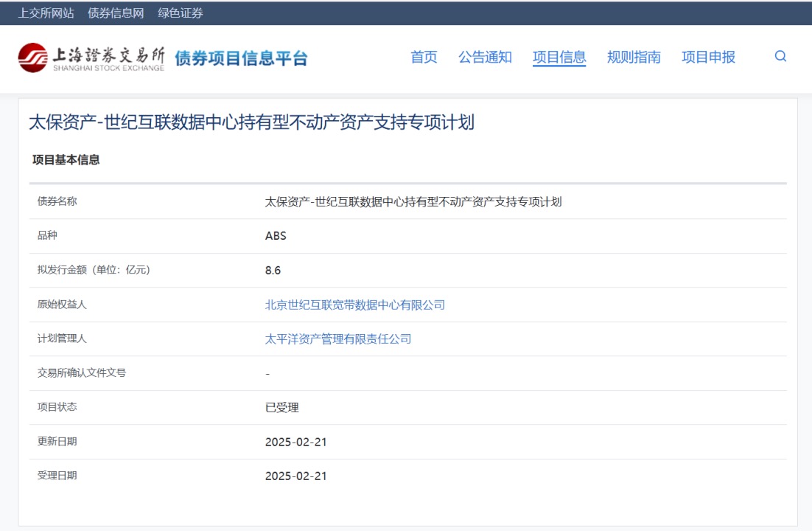Click the ABS value in 品种 row
Image resolution: width=812 pixels, height=531 pixels.
(276, 236)
